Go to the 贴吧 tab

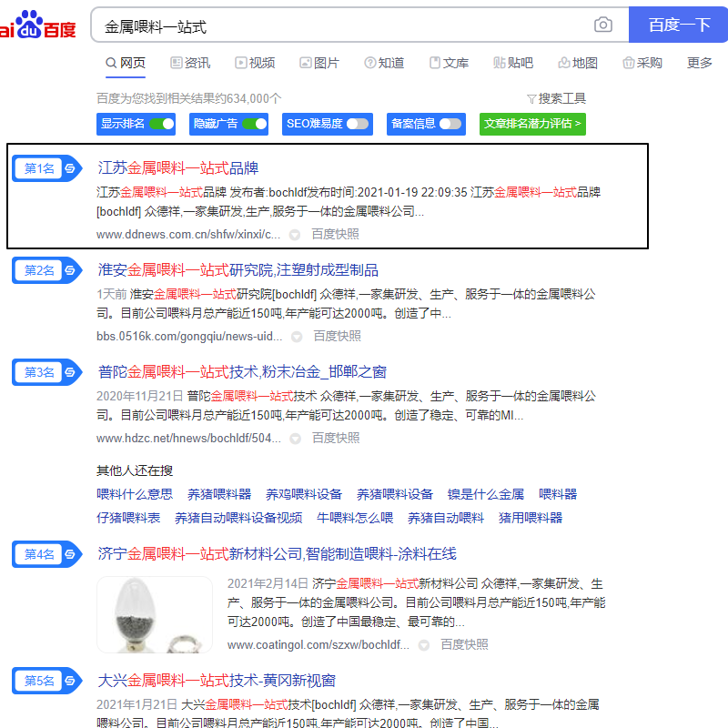tap(513, 63)
